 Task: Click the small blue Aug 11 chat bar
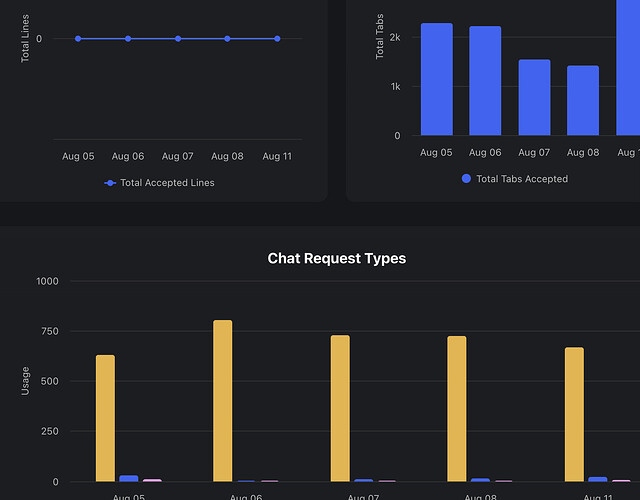pos(598,479)
